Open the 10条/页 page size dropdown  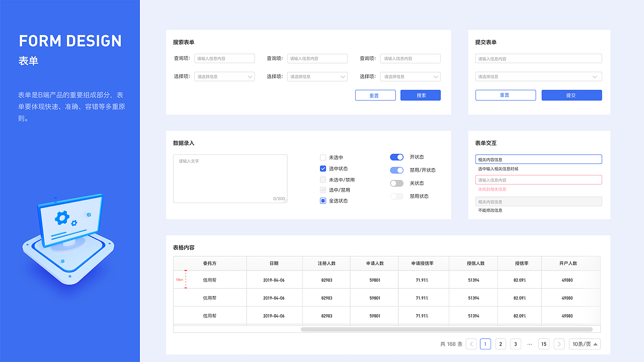(585, 344)
